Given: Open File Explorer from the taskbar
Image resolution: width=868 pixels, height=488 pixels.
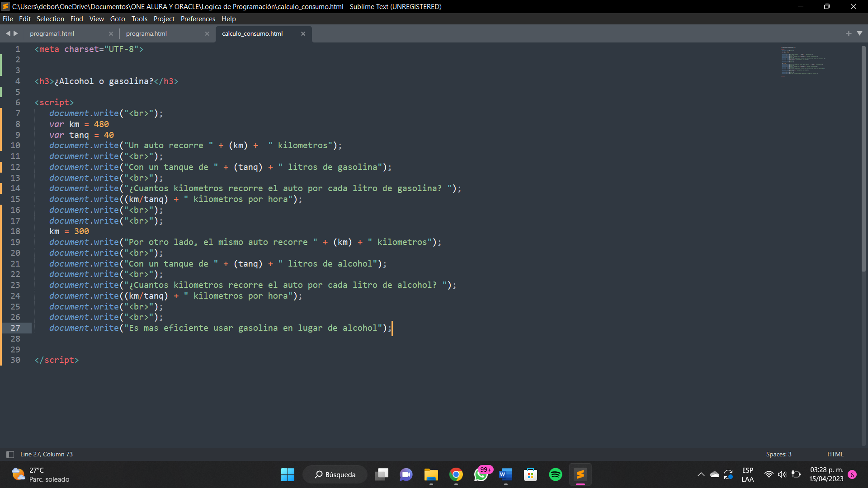Looking at the screenshot, I should (x=431, y=474).
